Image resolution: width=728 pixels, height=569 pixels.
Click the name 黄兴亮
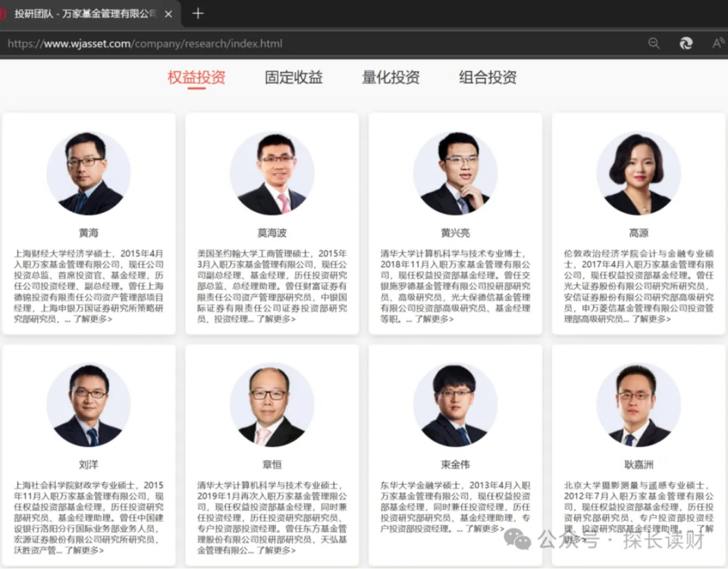tap(455, 233)
